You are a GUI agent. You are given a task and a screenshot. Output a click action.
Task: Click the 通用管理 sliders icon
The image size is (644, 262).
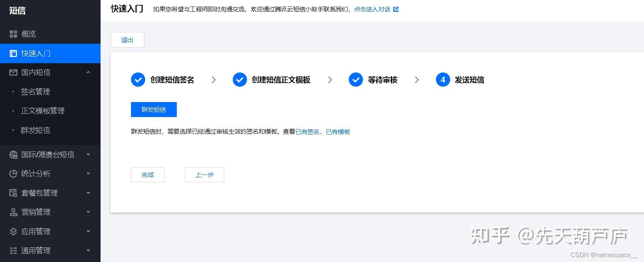(13, 251)
